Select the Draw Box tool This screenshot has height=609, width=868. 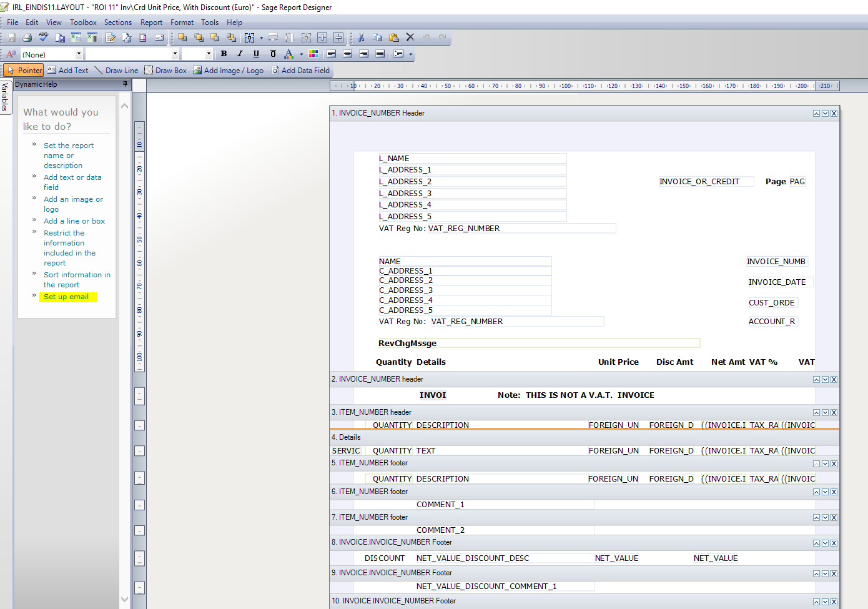(x=165, y=71)
